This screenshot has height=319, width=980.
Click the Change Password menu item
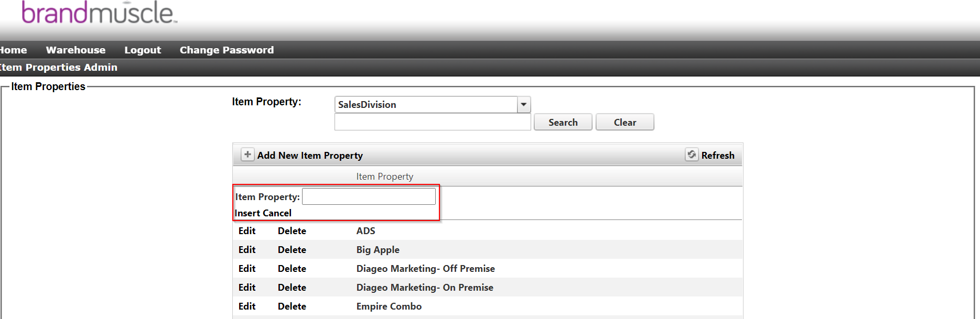[x=227, y=50]
